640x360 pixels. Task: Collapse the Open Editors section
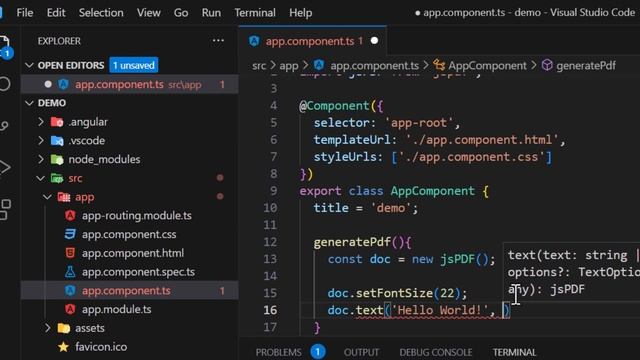pos(29,65)
